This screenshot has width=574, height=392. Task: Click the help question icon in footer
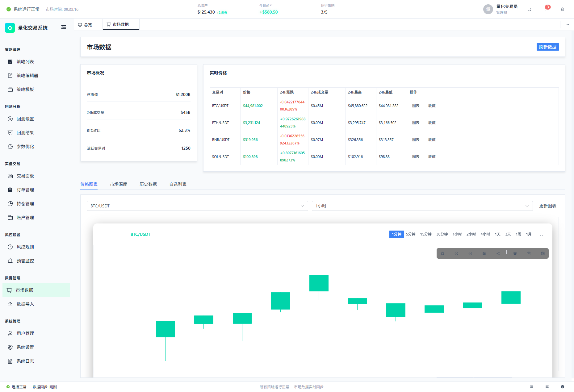pyautogui.click(x=563, y=387)
